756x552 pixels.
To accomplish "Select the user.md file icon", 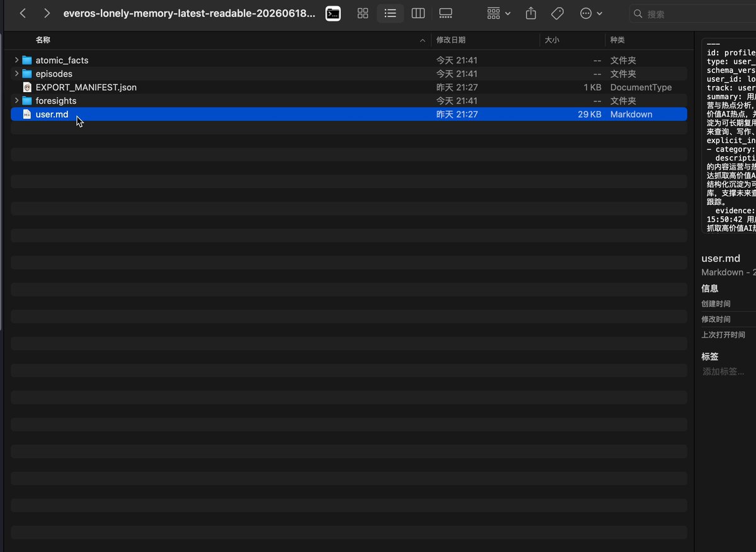I will point(27,114).
